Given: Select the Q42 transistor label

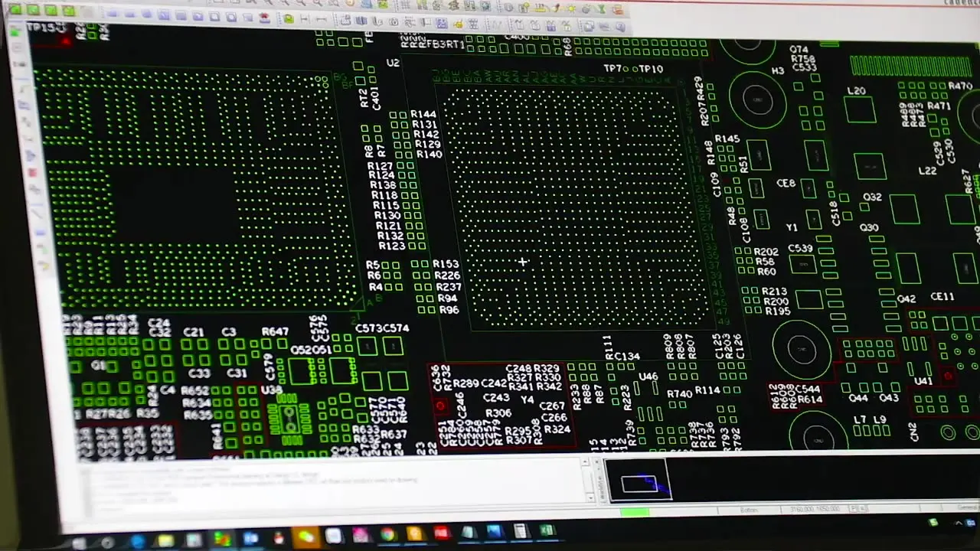Looking at the screenshot, I should click(906, 299).
